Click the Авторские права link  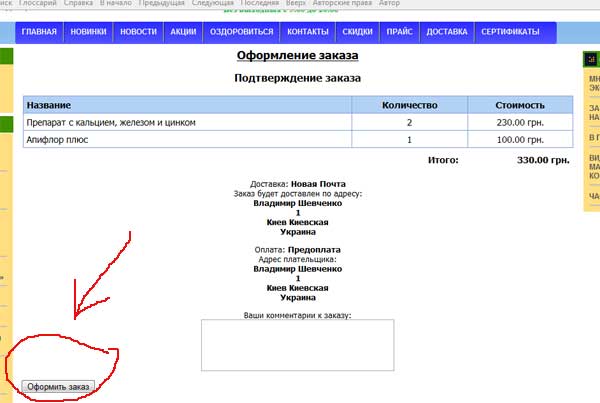click(342, 3)
